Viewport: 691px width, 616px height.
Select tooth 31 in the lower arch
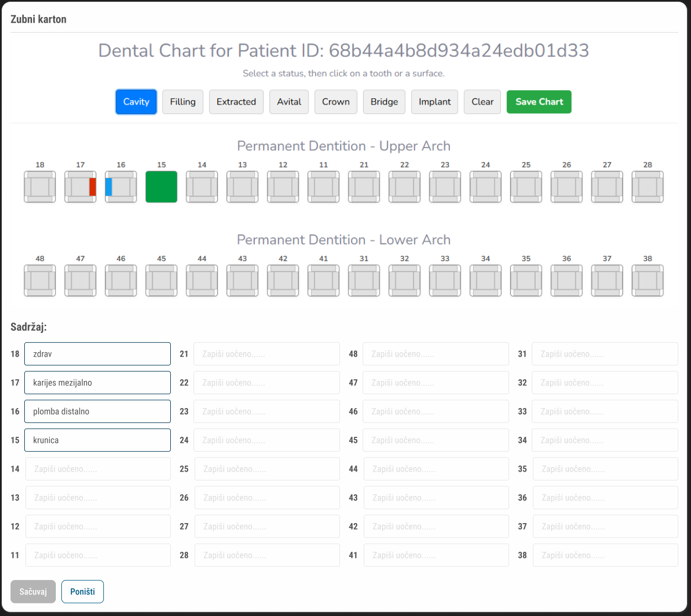coord(364,280)
